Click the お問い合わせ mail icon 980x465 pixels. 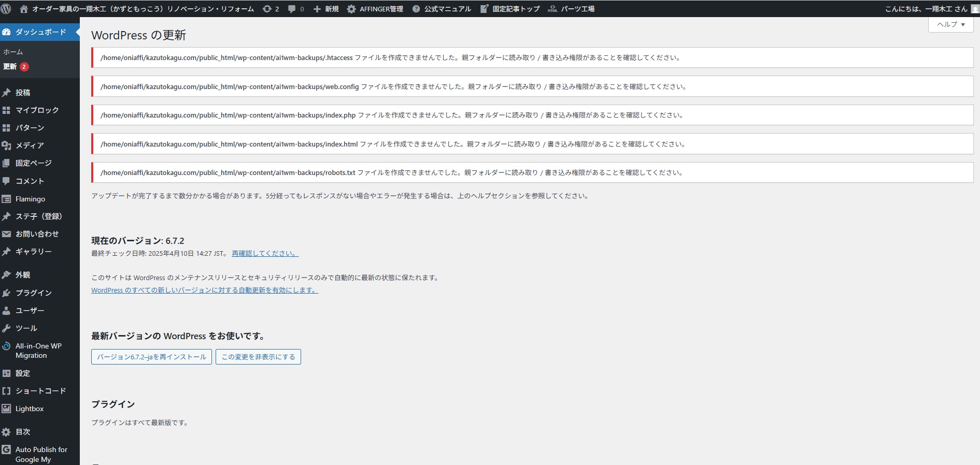point(6,234)
